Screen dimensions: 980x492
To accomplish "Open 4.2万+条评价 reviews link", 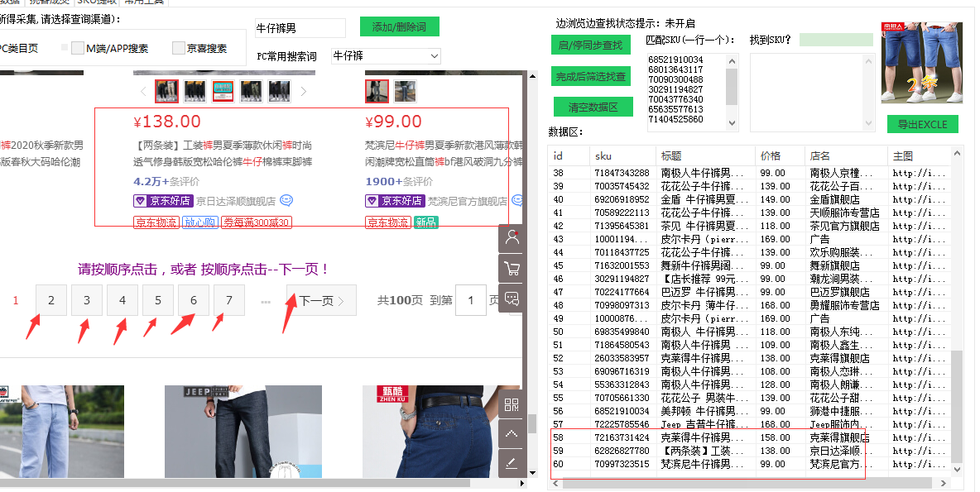I will point(166,182).
